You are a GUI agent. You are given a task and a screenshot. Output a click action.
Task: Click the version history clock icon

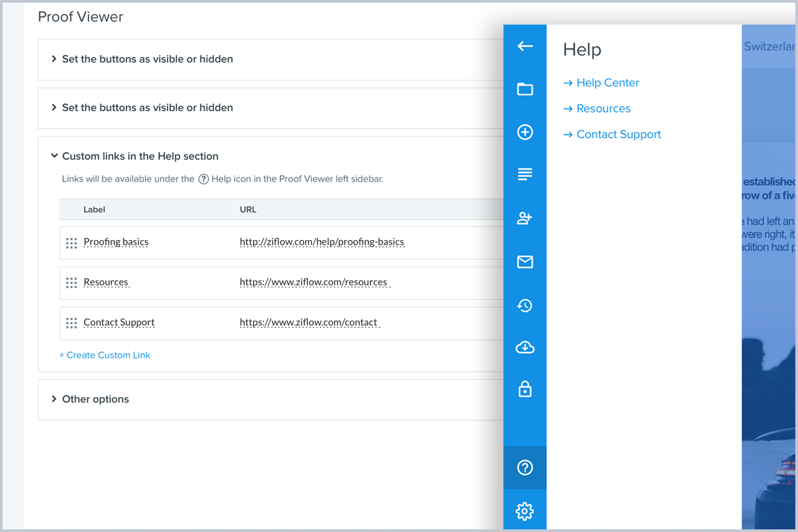525,305
